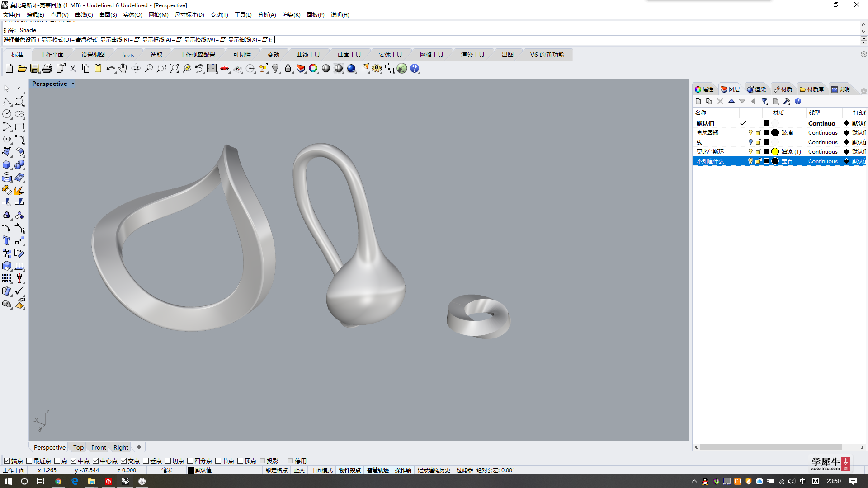Toggle the 端点 osnap checkbox
This screenshot has height=488, width=868.
(7, 461)
